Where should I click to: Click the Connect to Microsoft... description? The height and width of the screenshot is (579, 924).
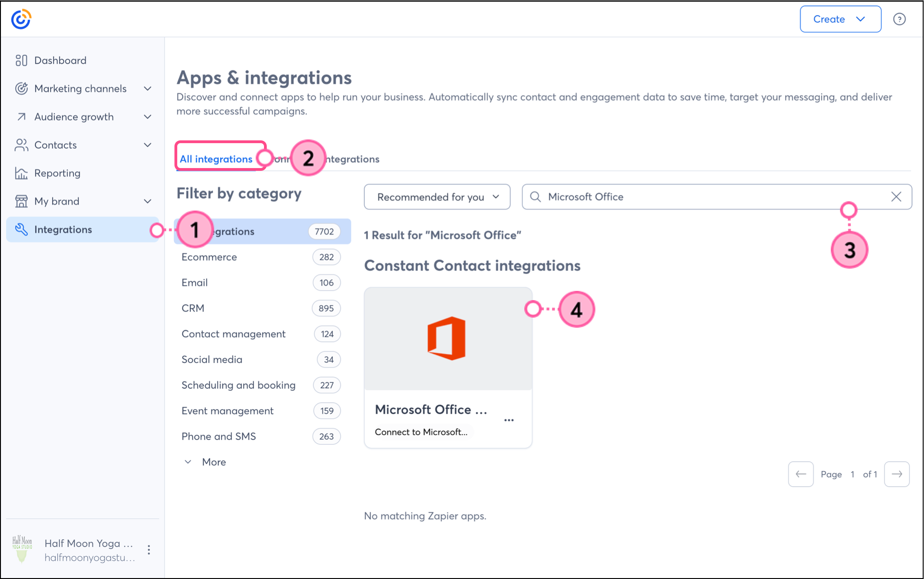[x=421, y=432]
